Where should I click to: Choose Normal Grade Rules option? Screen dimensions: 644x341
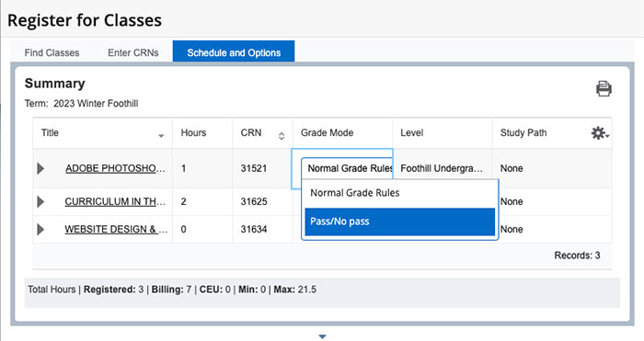(399, 193)
